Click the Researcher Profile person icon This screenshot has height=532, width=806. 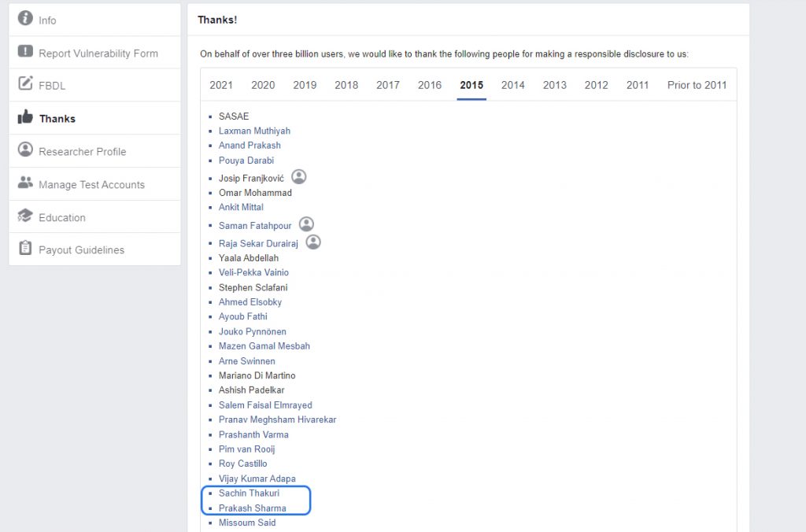click(25, 149)
